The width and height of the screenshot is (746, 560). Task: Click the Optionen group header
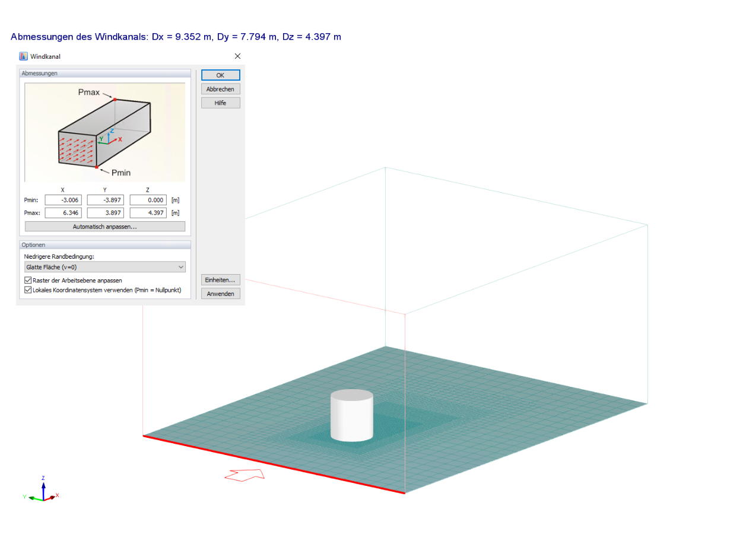105,244
